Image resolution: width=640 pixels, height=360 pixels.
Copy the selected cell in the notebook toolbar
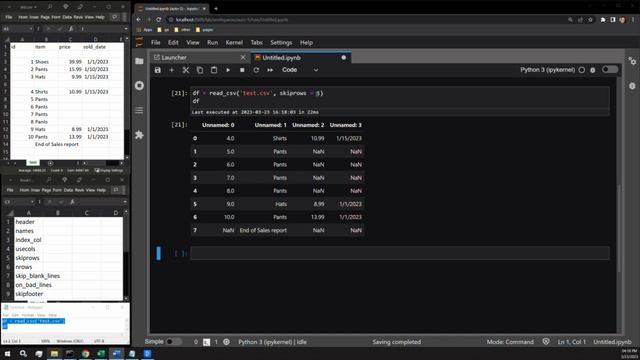200,70
